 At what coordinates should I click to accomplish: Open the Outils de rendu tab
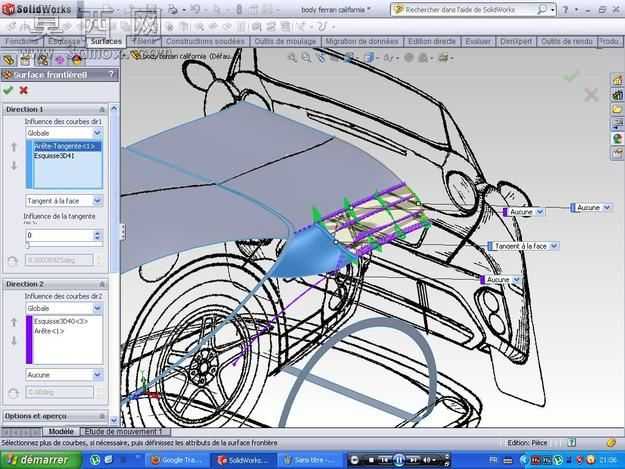click(x=567, y=41)
